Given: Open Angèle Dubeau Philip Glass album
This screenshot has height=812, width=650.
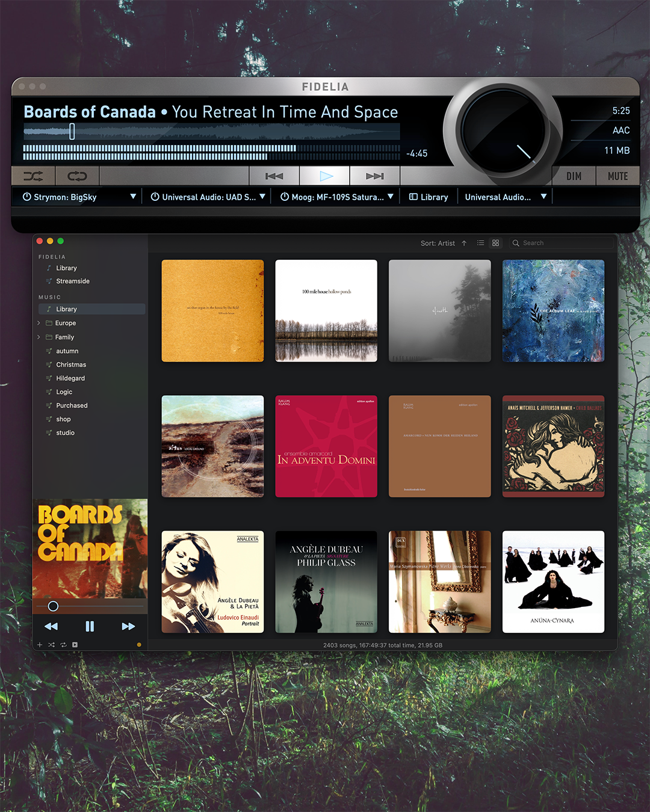Looking at the screenshot, I should [x=326, y=582].
